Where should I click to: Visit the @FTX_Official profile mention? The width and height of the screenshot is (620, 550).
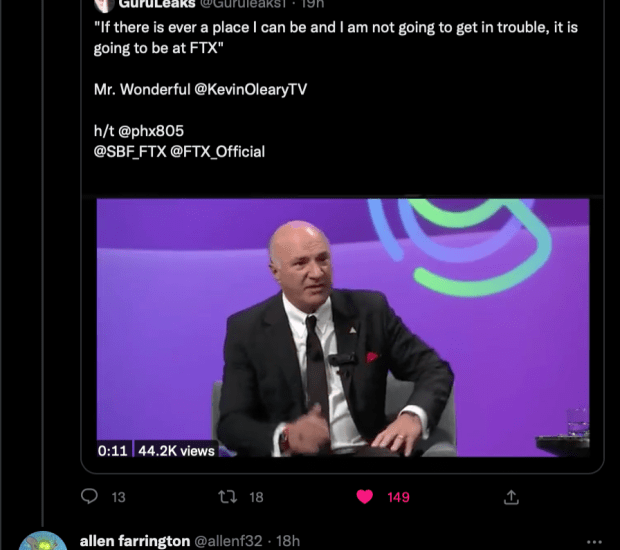(217, 151)
